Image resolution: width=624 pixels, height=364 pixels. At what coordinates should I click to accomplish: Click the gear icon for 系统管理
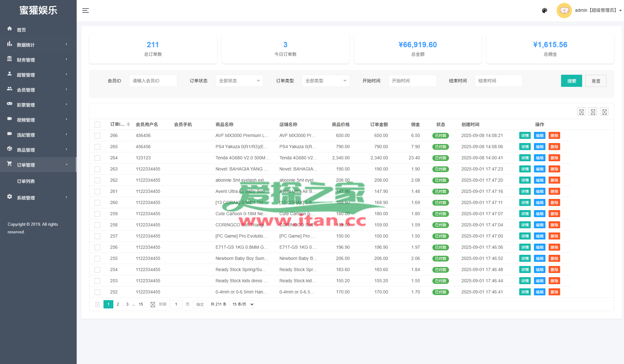click(10, 197)
